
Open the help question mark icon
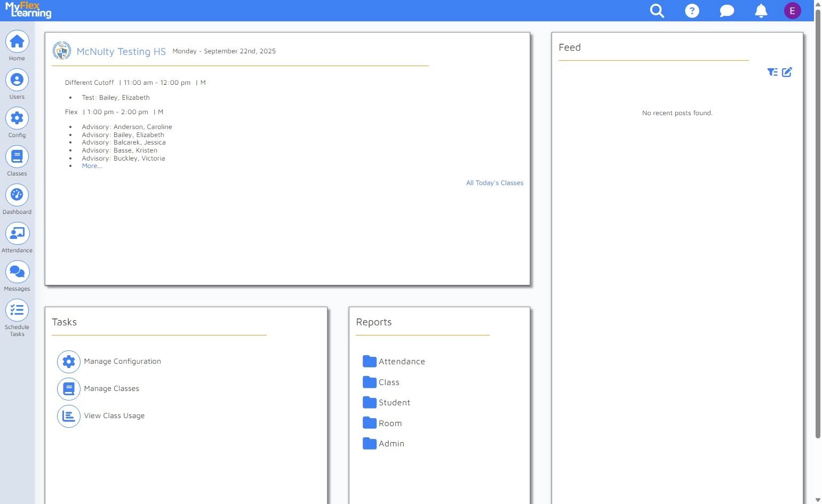[692, 11]
